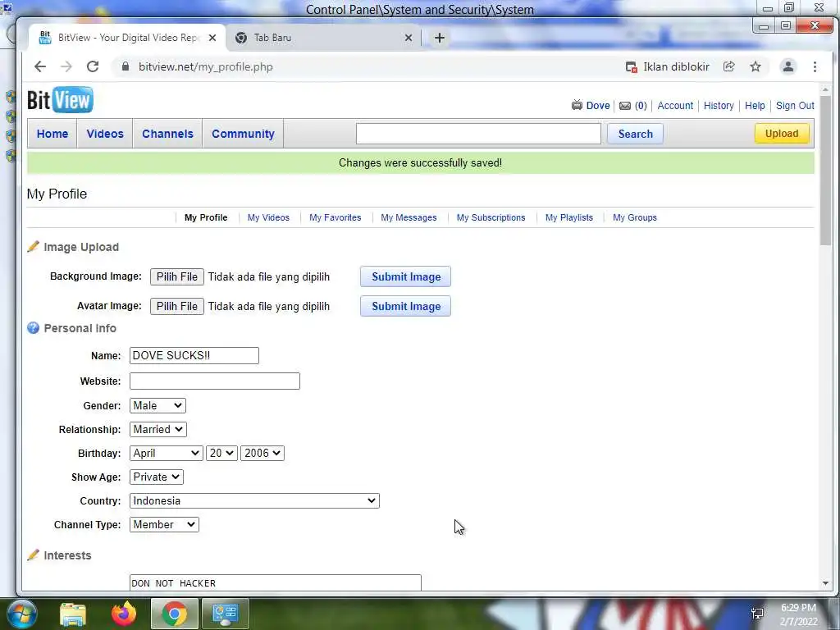
Task: Open the Iklan diblokir ad blocked notice
Action: pyautogui.click(x=668, y=66)
